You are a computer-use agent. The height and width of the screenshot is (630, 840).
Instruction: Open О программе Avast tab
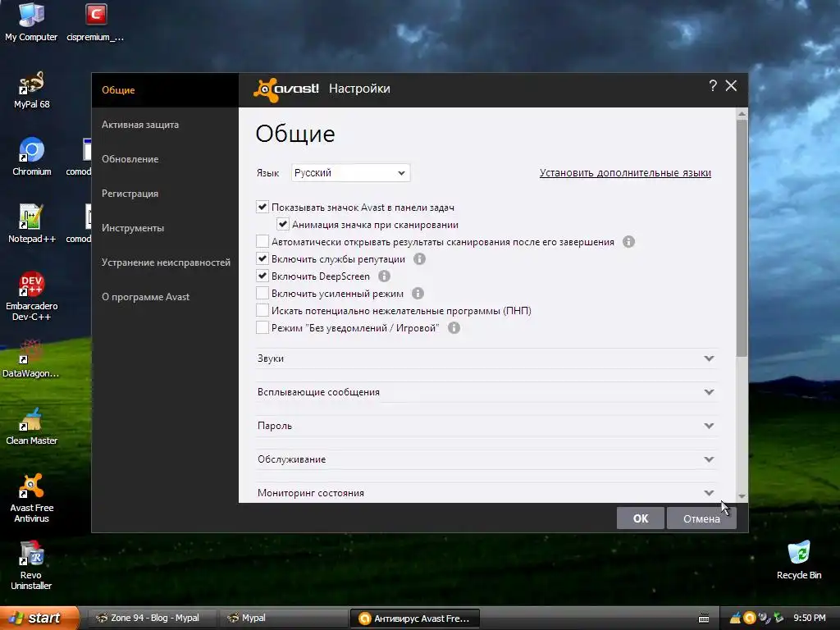(x=165, y=297)
